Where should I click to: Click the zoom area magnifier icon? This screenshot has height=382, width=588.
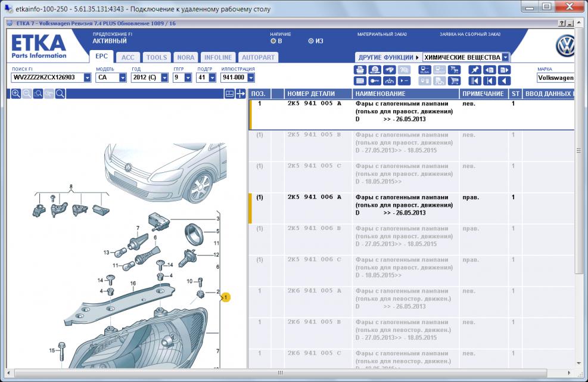38,94
